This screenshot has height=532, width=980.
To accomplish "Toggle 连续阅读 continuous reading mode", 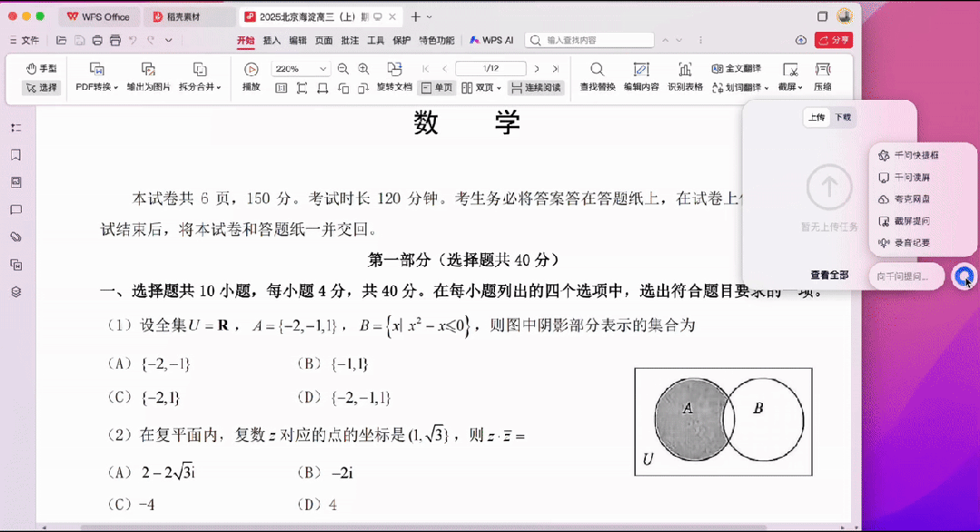I will point(536,88).
